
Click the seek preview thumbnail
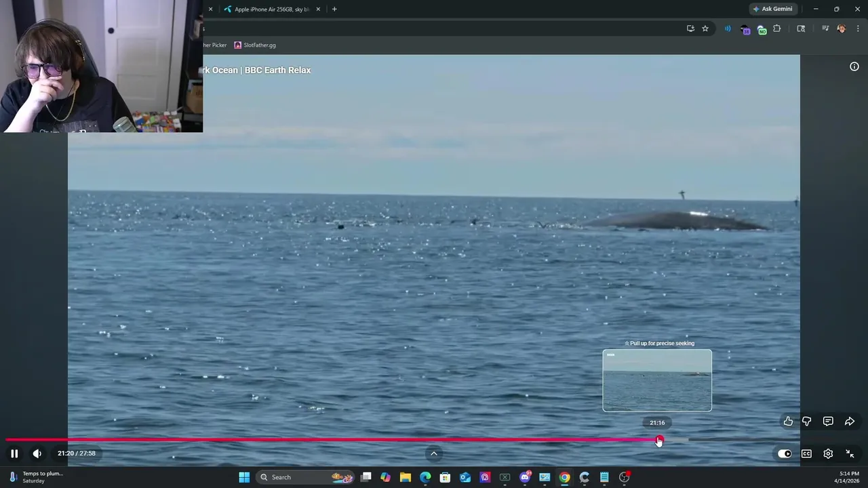(657, 380)
